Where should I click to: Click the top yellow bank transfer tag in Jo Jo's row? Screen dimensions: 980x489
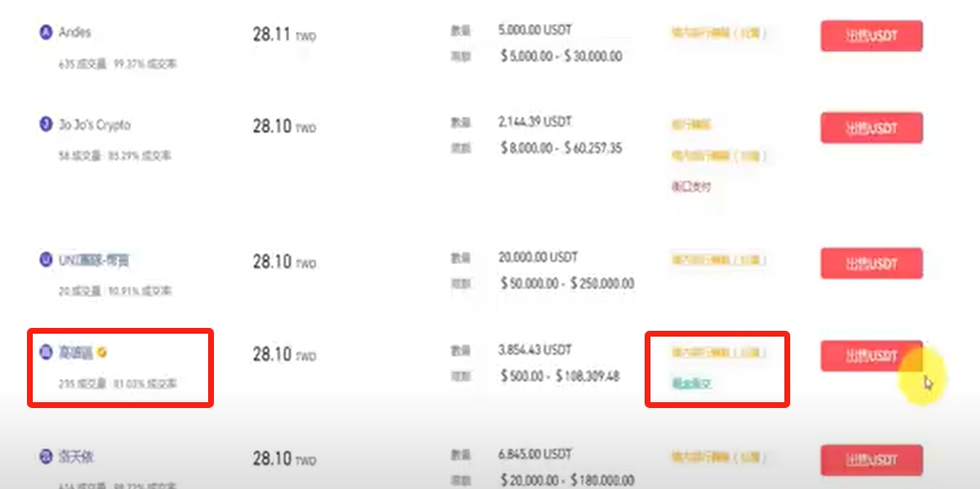(x=692, y=124)
